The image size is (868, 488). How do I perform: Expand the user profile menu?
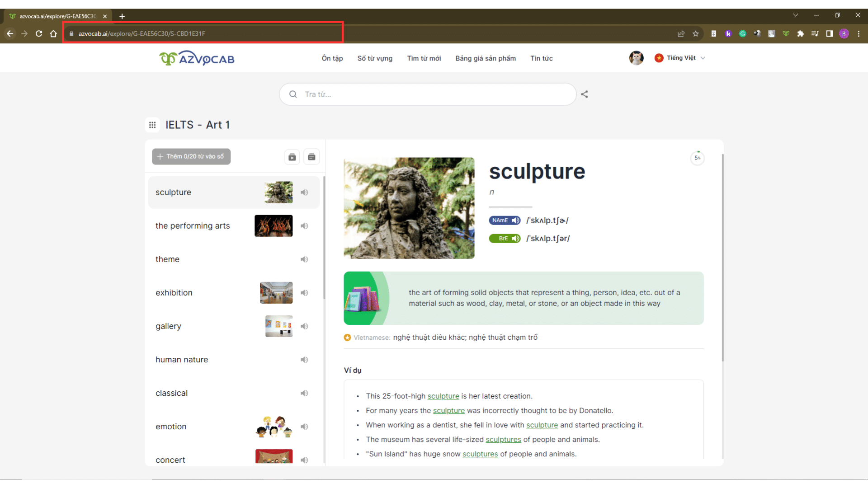tap(636, 58)
